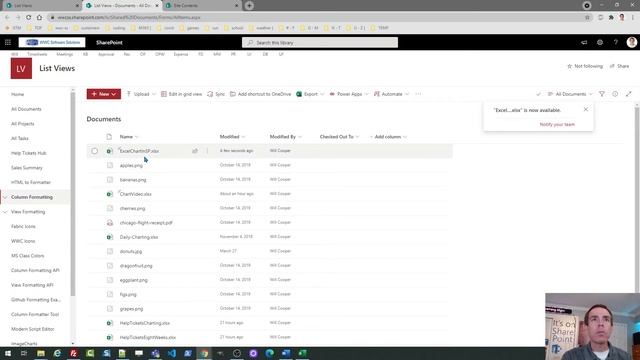Open a new browser tab
The width and height of the screenshot is (640, 360).
pyautogui.click(x=249, y=6)
